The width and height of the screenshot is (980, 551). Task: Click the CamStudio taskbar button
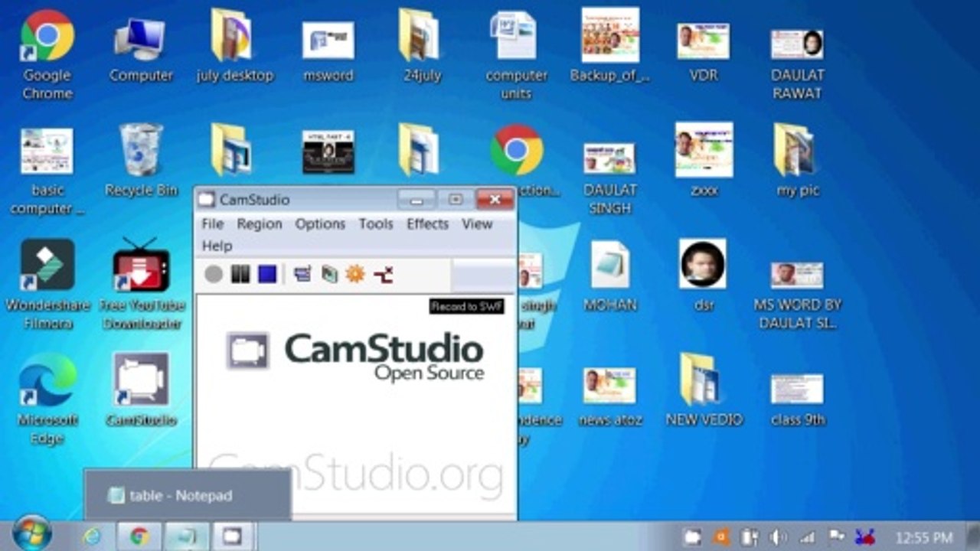coord(233,536)
